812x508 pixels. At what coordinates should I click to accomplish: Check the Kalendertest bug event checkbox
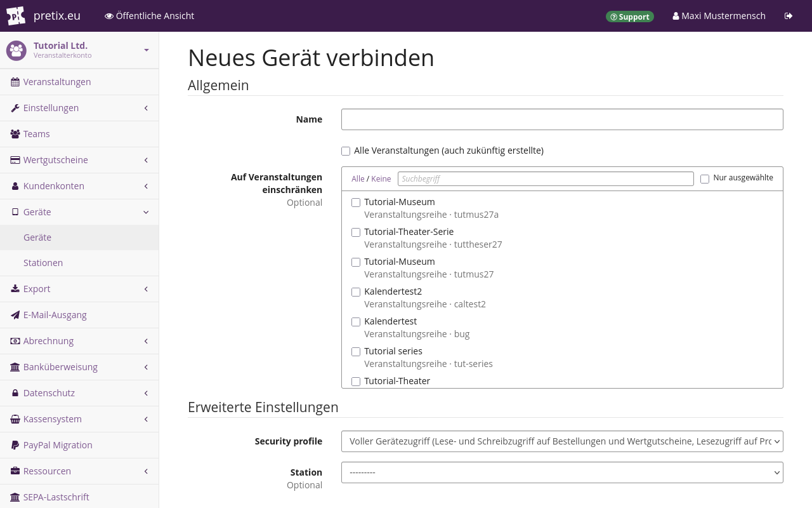coord(356,322)
